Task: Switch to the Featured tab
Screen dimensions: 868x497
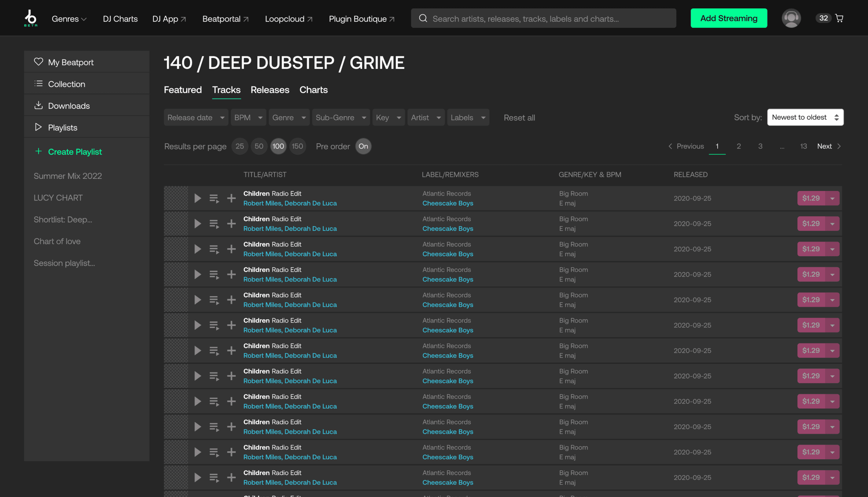Action: pos(183,90)
